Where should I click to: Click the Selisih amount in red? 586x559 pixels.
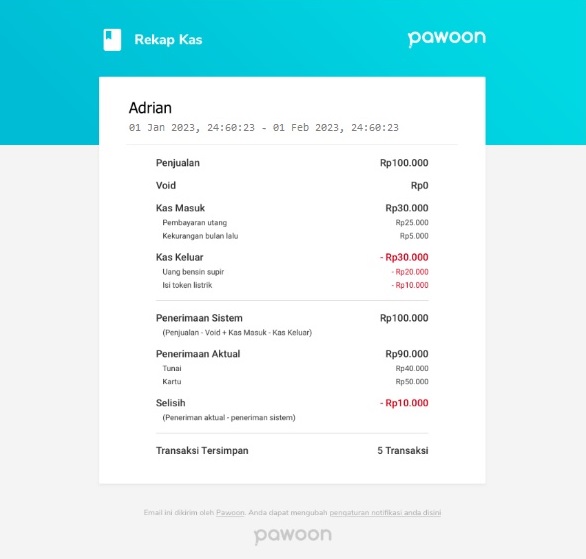coord(404,403)
